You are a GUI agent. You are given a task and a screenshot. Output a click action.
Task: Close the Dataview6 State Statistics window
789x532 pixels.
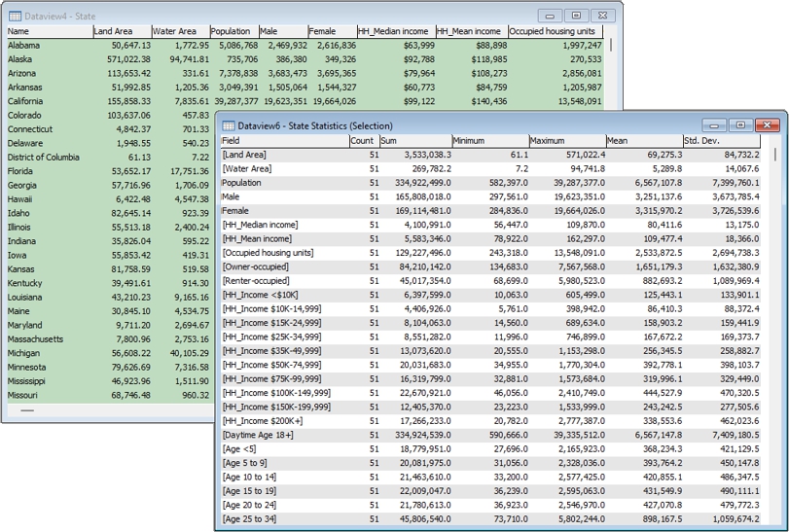pyautogui.click(x=767, y=124)
